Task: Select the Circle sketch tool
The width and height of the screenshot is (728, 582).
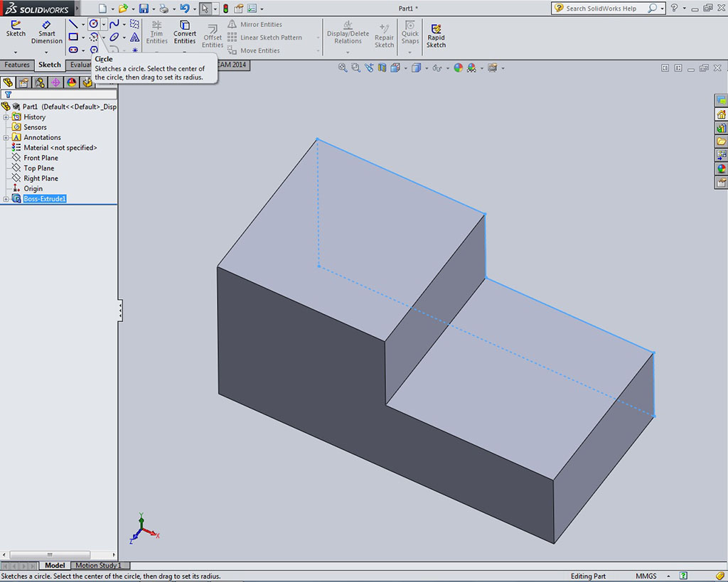Action: (x=93, y=24)
